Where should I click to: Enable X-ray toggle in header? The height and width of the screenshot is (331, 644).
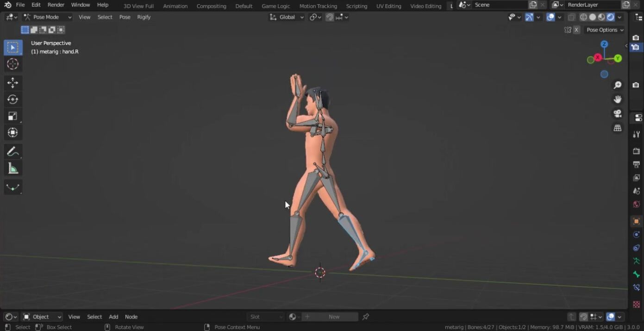click(571, 17)
